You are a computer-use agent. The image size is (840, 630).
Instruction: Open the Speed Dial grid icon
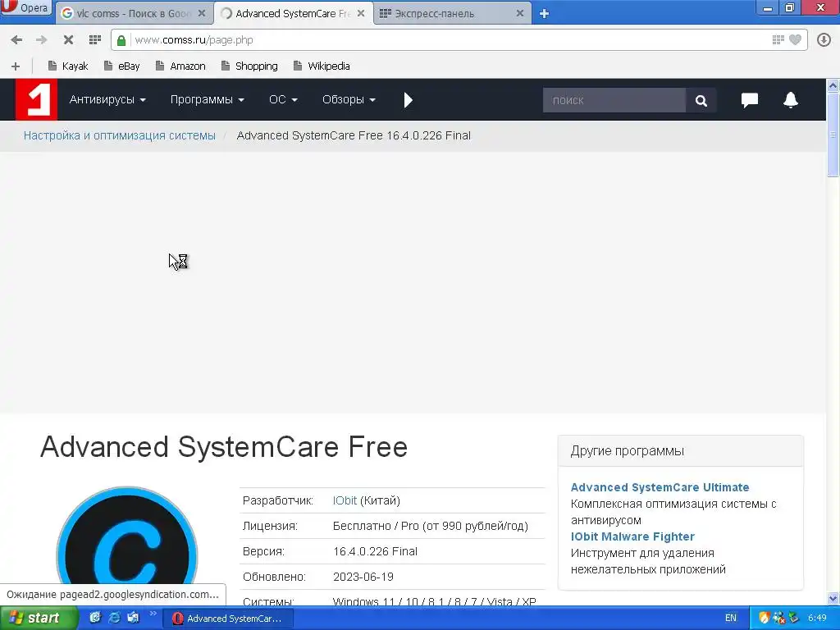(95, 39)
